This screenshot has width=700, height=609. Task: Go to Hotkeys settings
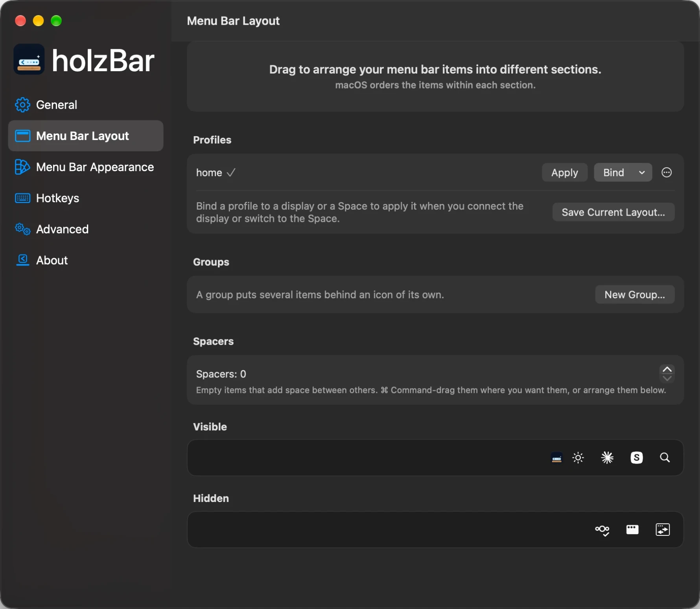(x=86, y=198)
